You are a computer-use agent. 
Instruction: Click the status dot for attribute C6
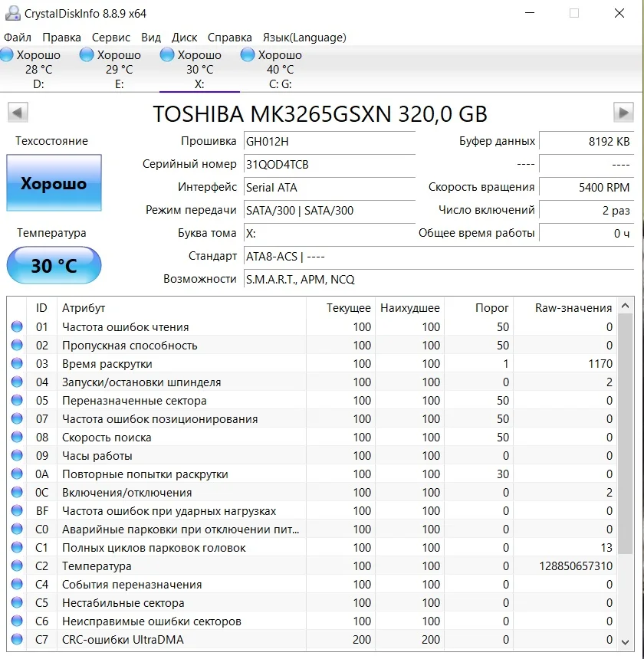(17, 621)
